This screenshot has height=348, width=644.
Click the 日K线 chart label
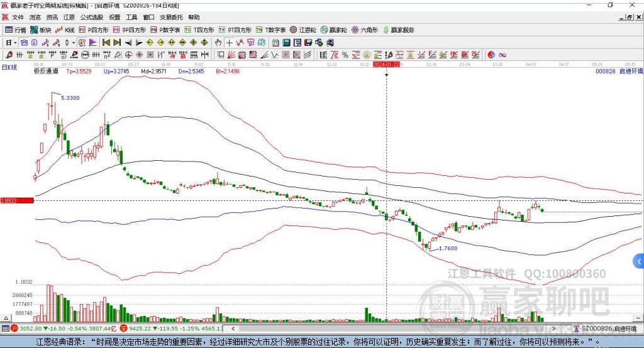point(9,67)
